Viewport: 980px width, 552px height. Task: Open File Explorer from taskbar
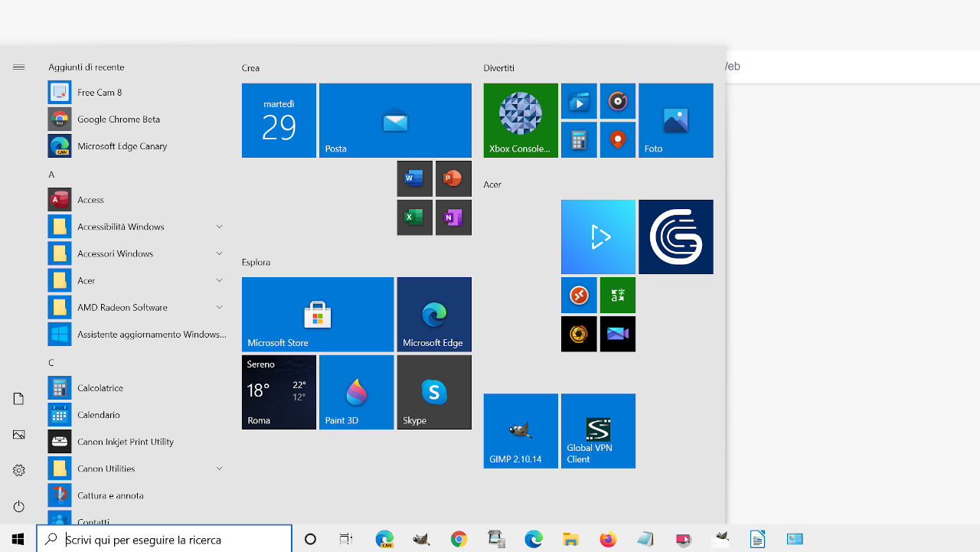(x=570, y=539)
